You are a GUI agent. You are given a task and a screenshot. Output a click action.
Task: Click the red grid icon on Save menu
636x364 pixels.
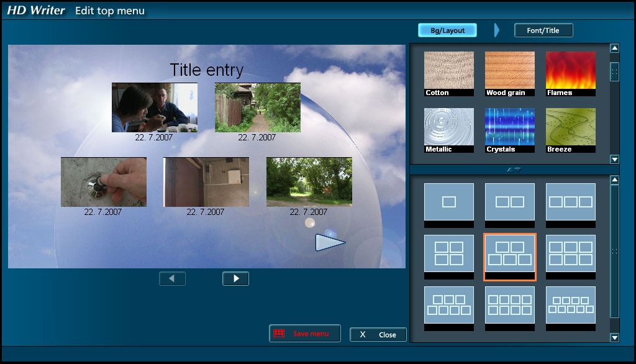pyautogui.click(x=279, y=334)
